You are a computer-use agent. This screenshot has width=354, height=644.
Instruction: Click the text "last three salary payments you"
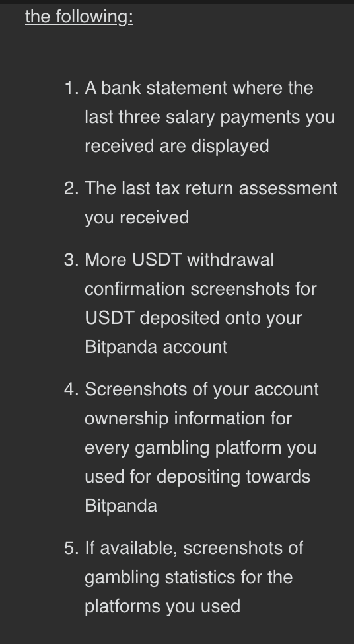209,117
